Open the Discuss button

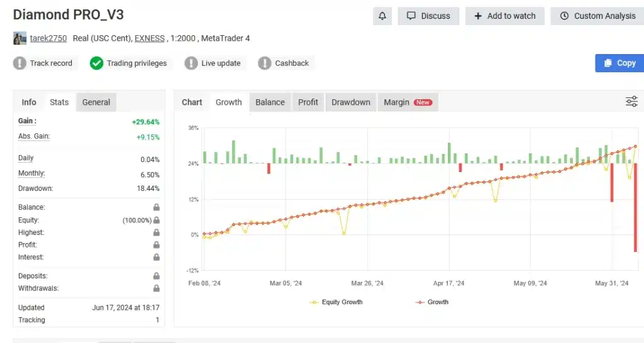[x=428, y=16]
